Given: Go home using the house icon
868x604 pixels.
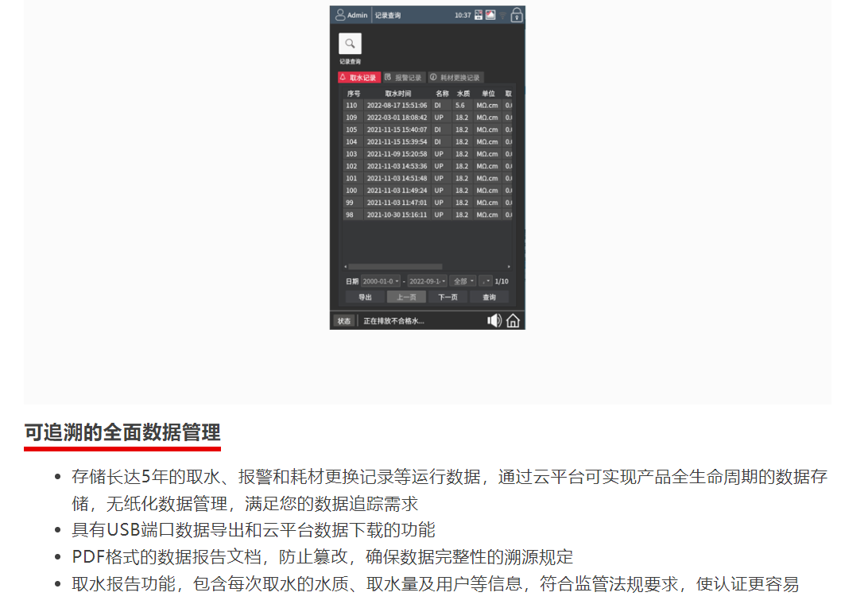Looking at the screenshot, I should (x=513, y=320).
